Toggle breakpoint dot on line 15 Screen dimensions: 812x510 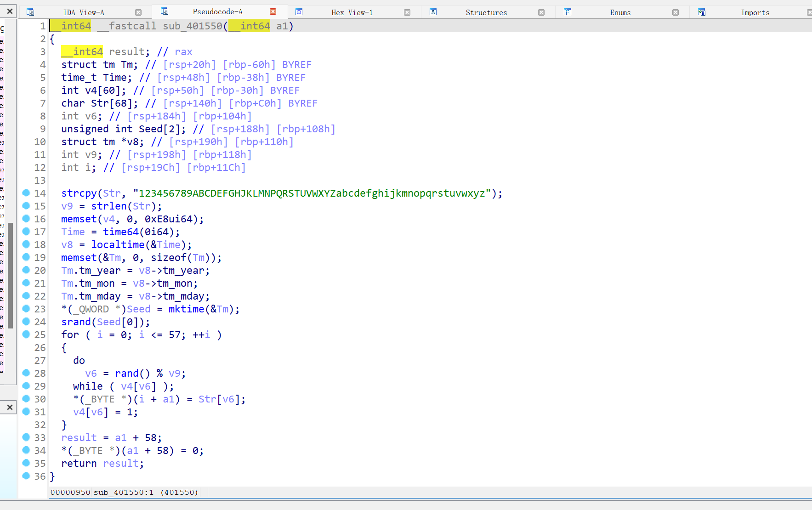[26, 206]
